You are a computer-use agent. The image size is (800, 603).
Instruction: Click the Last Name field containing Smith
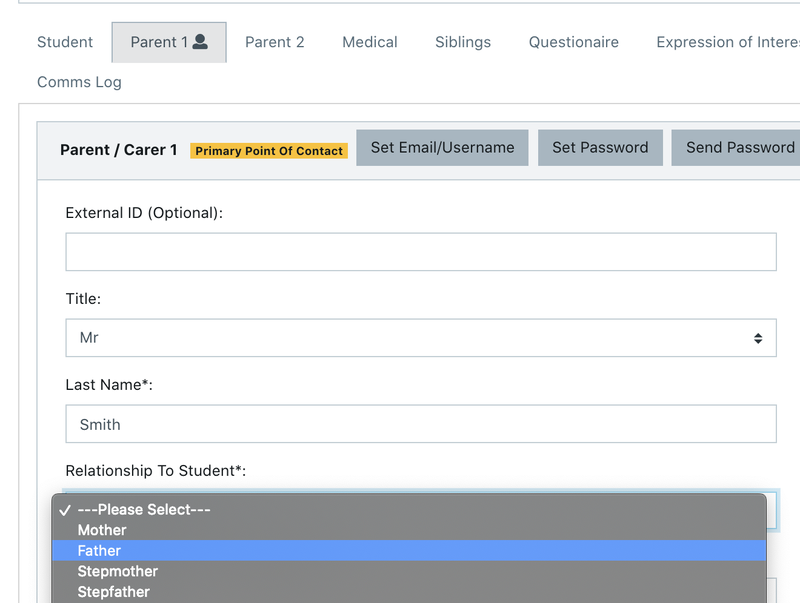pos(420,424)
